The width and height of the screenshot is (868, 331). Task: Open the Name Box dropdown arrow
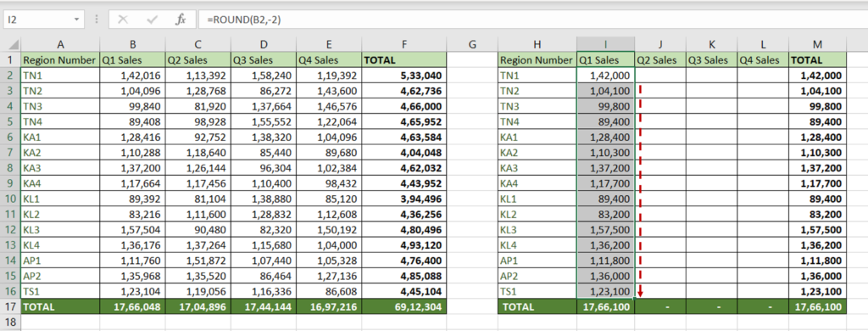tap(76, 20)
